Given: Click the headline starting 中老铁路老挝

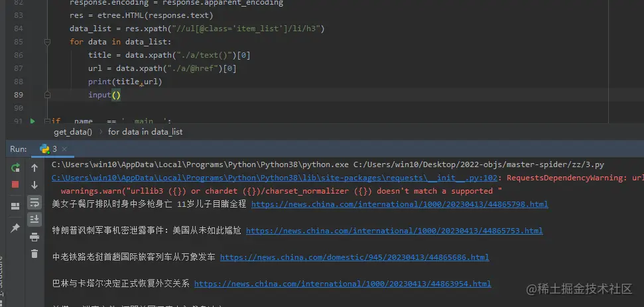Looking at the screenshot, I should click(x=134, y=257).
